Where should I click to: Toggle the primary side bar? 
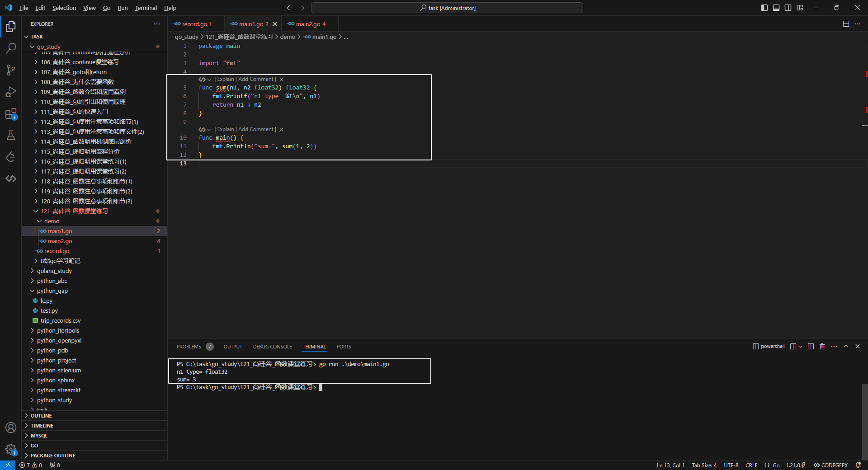click(764, 8)
